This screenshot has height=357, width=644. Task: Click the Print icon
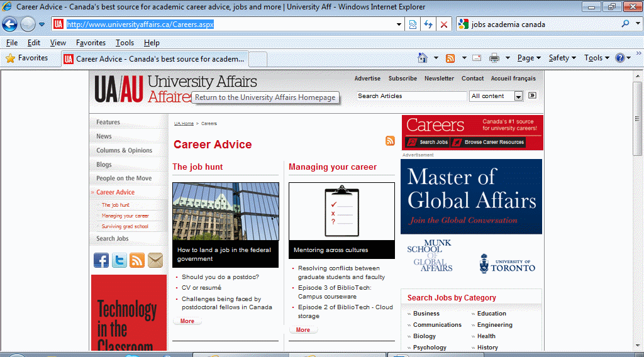[x=494, y=58]
